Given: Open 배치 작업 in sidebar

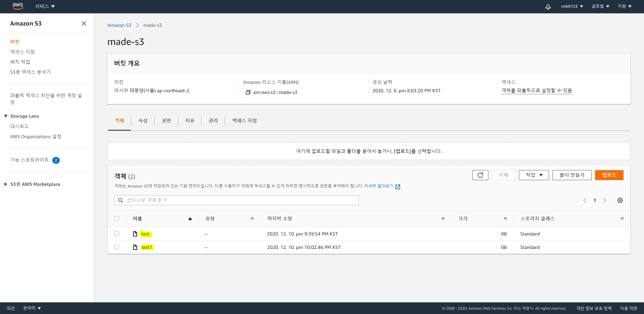Looking at the screenshot, I should tap(20, 62).
